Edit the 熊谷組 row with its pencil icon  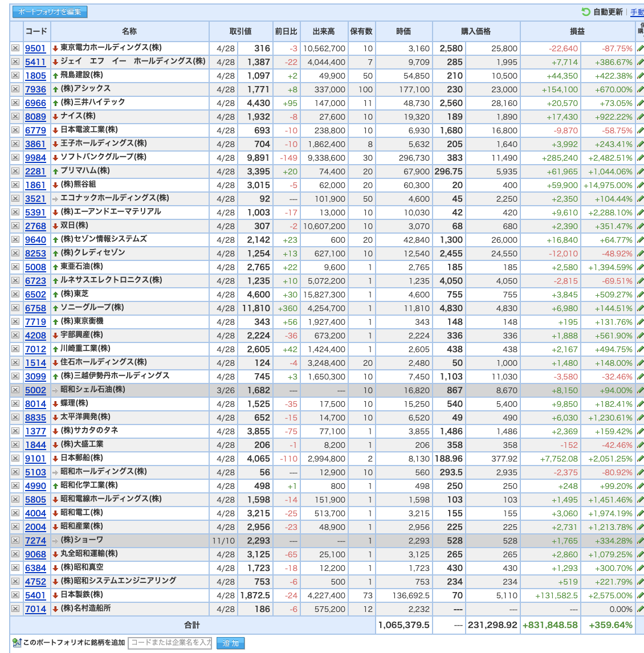coord(640,185)
